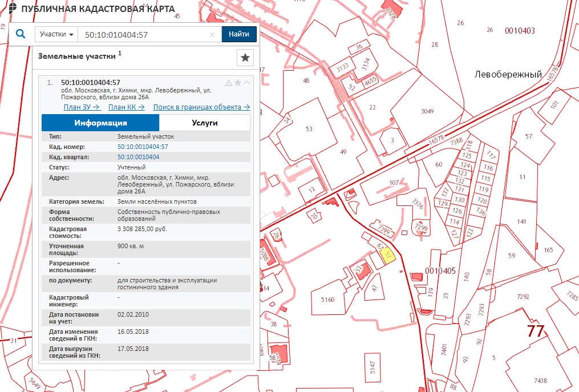Select parcel 3133 on the map
This screenshot has height=392, width=579.
(342, 67)
